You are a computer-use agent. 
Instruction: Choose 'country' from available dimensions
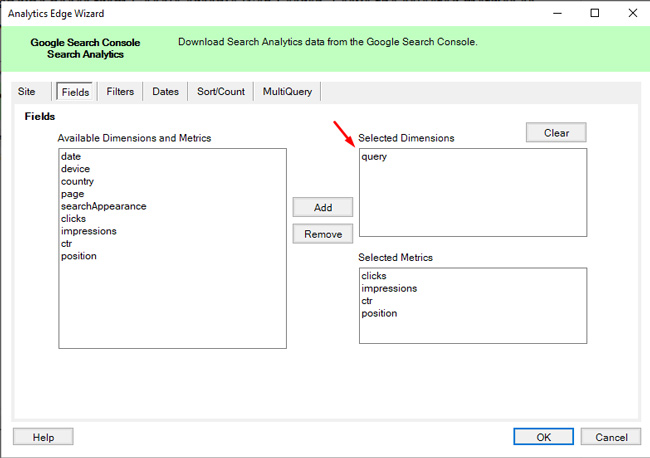77,182
